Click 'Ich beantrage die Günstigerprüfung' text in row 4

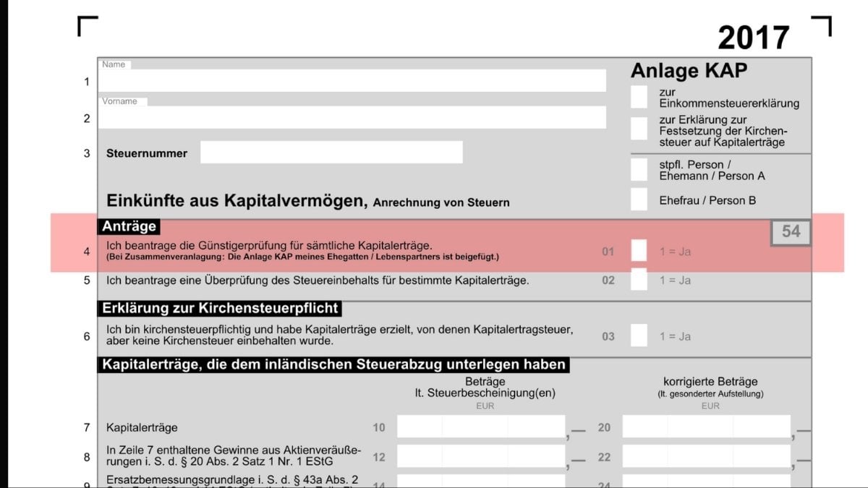pos(269,246)
